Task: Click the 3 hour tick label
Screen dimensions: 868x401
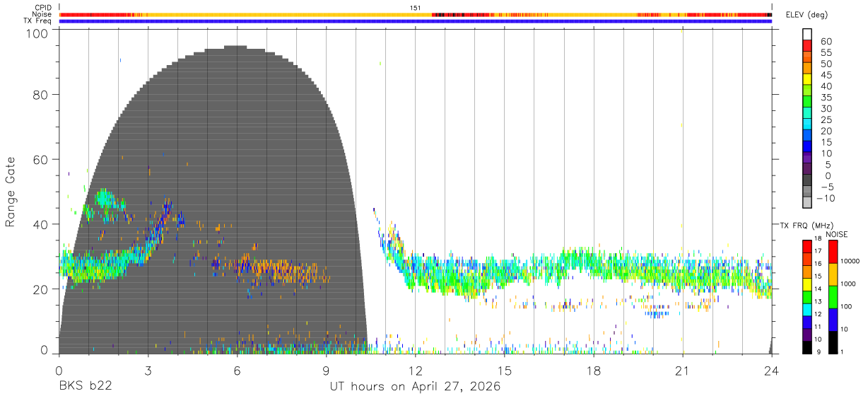Action: coord(148,371)
